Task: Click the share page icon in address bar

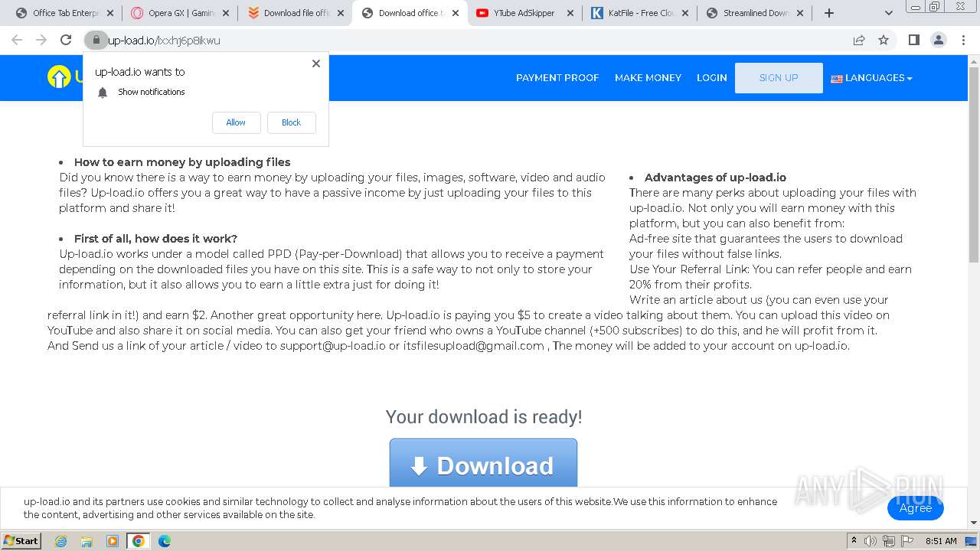Action: tap(859, 41)
